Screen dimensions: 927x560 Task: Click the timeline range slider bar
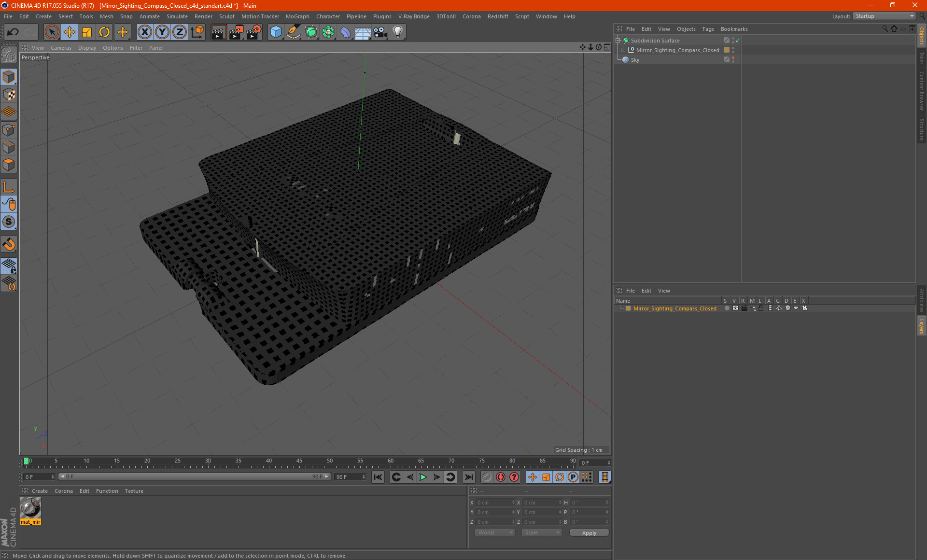(x=195, y=476)
